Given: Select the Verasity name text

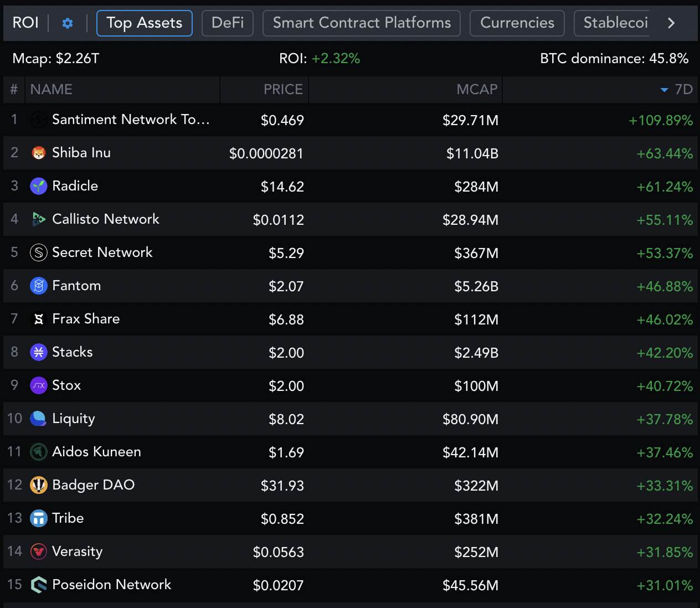Looking at the screenshot, I should coord(78,552).
